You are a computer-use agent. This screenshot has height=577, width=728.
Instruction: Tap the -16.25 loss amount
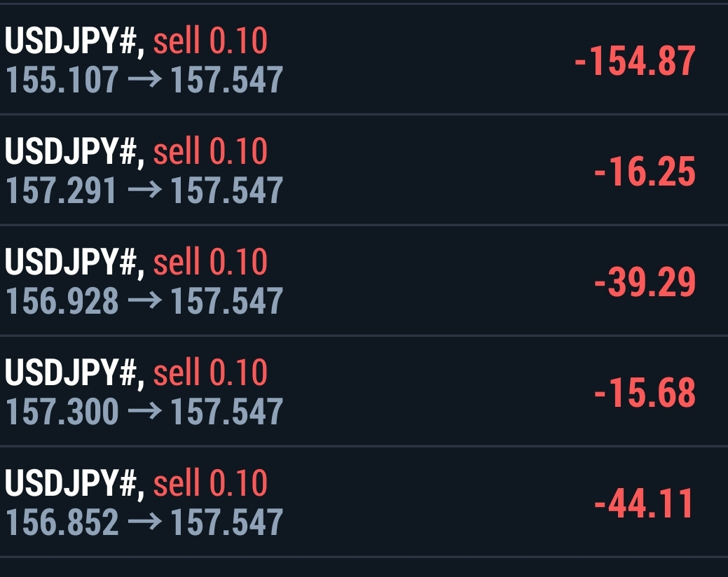(645, 172)
